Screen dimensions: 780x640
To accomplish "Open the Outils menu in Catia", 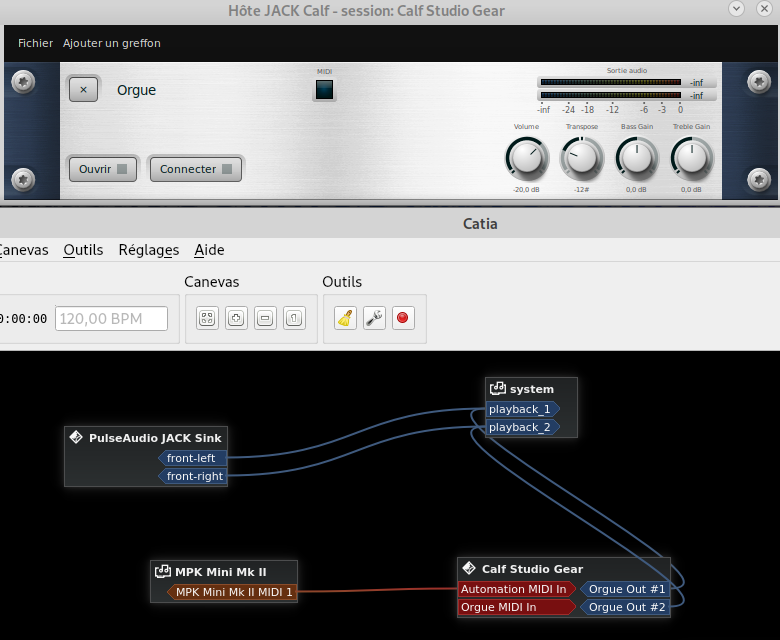I will 83,250.
